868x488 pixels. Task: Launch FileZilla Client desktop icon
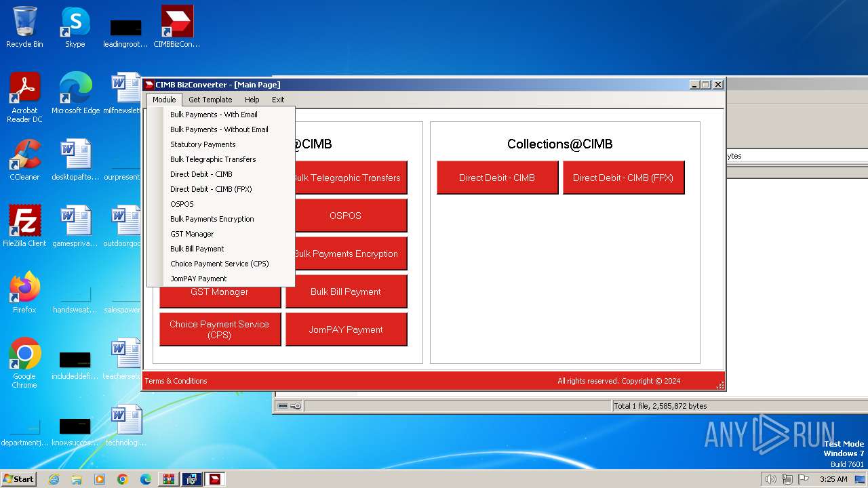24,226
